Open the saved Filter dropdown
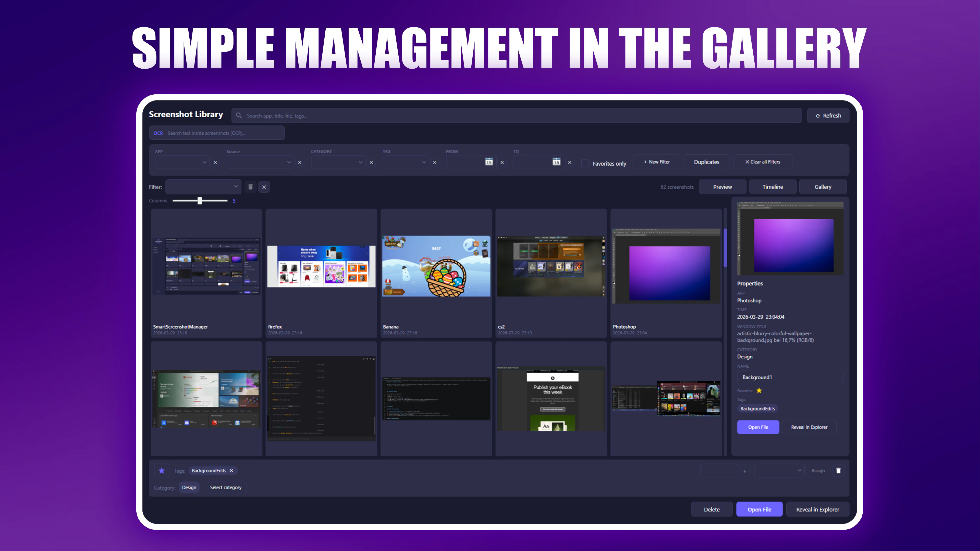 click(203, 187)
